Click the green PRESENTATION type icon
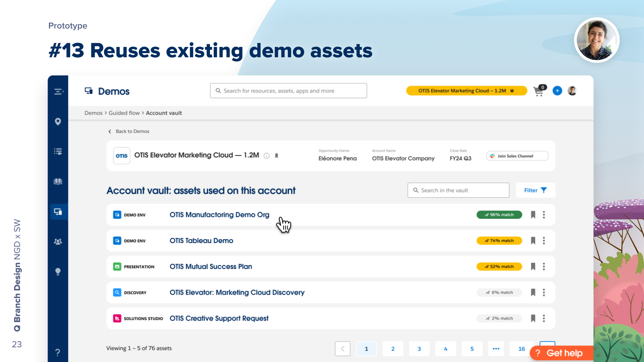The height and width of the screenshot is (362, 644). pos(117,266)
